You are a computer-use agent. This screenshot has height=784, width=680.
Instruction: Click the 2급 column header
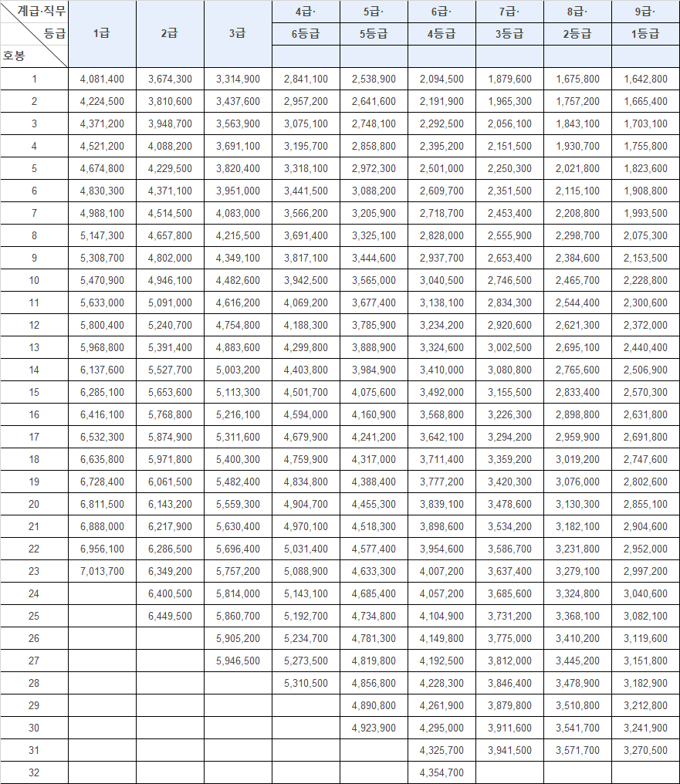170,34
